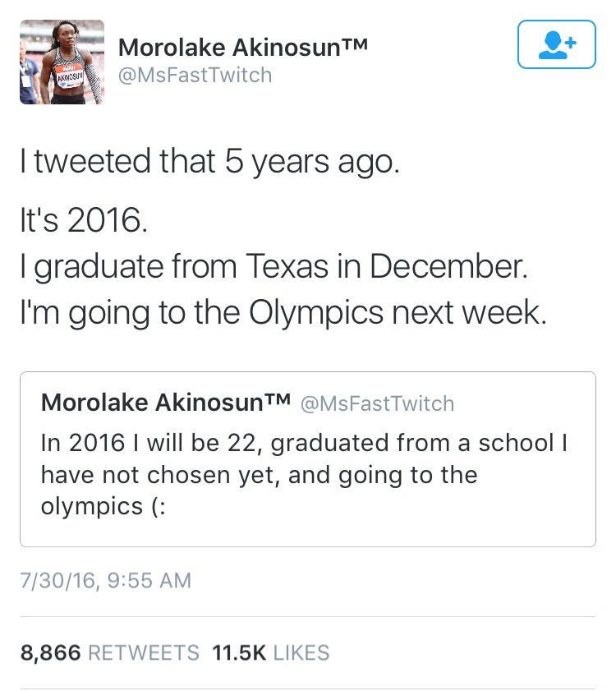Click the 8,866 retweet count number

50,653
